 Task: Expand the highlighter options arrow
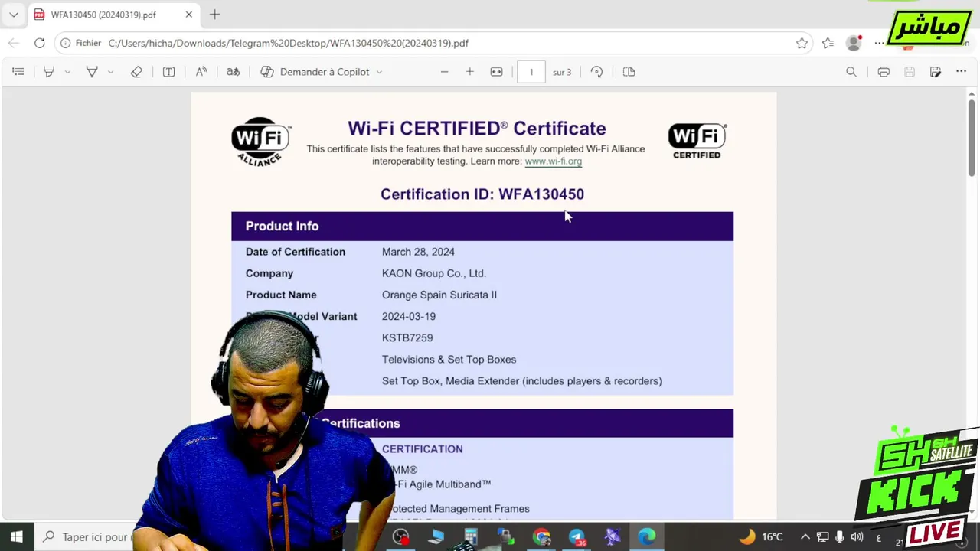pyautogui.click(x=67, y=72)
